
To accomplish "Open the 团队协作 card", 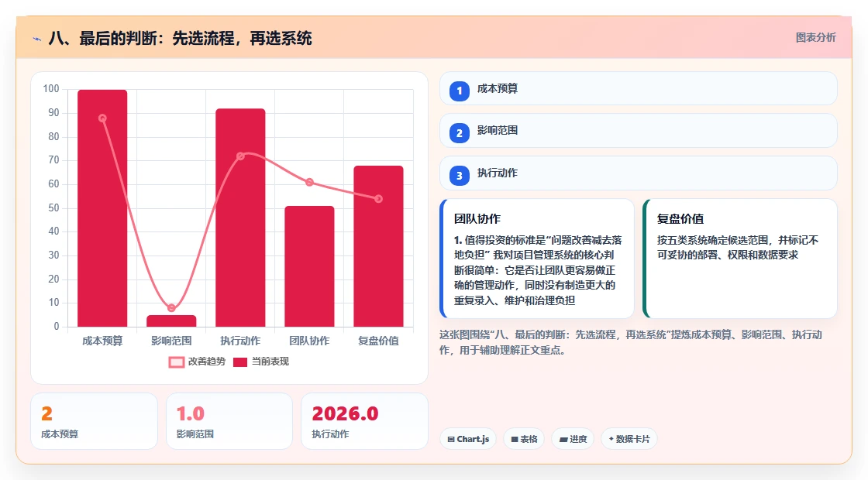I will [x=537, y=259].
